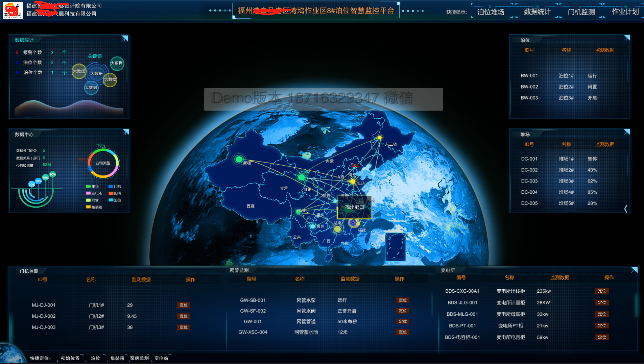644x364 pixels.
Task: Locate 门机2# with its 定位 button
Action: [184, 316]
